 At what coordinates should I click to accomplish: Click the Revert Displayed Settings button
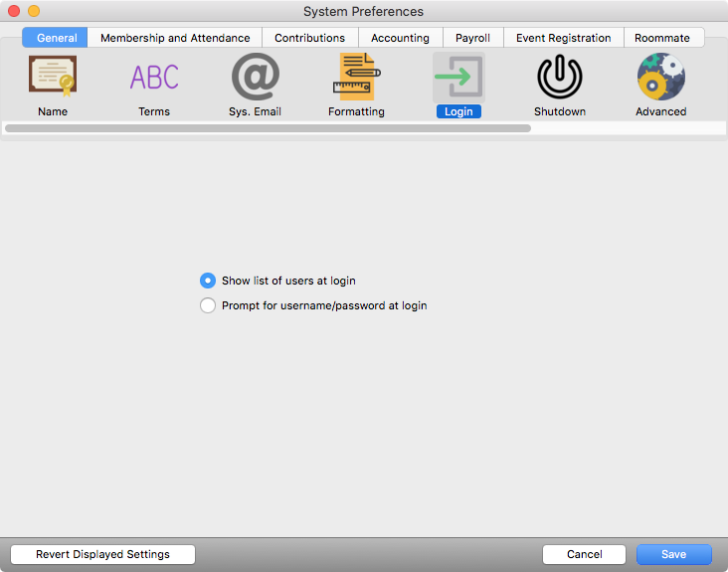click(102, 554)
